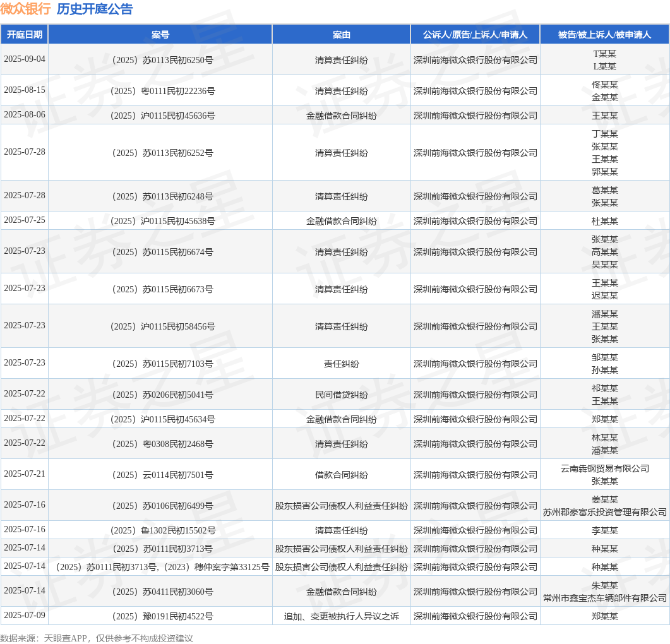Click the 历史开庭公告 heading
The image size is (670, 644).
tap(95, 9)
